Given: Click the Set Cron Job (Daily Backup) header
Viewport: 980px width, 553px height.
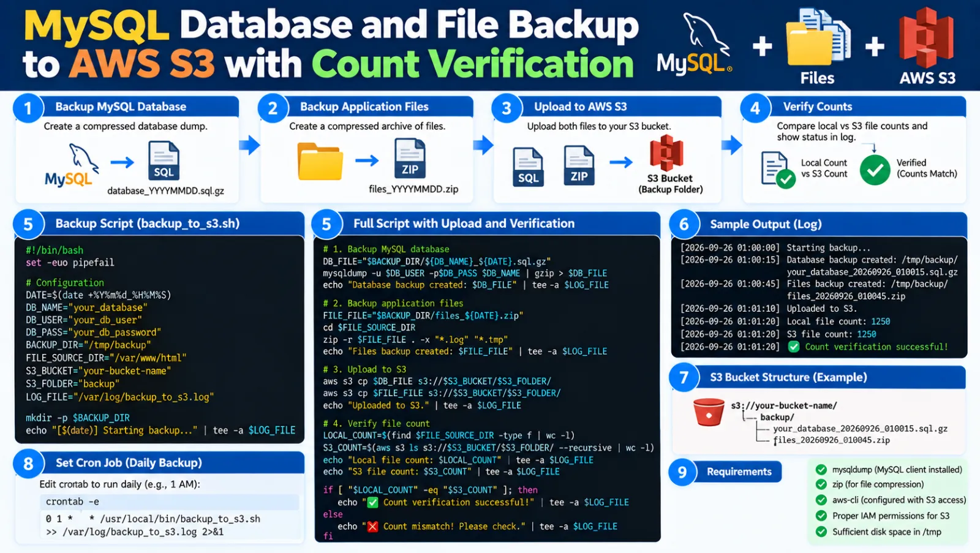Looking at the screenshot, I should click(x=159, y=463).
